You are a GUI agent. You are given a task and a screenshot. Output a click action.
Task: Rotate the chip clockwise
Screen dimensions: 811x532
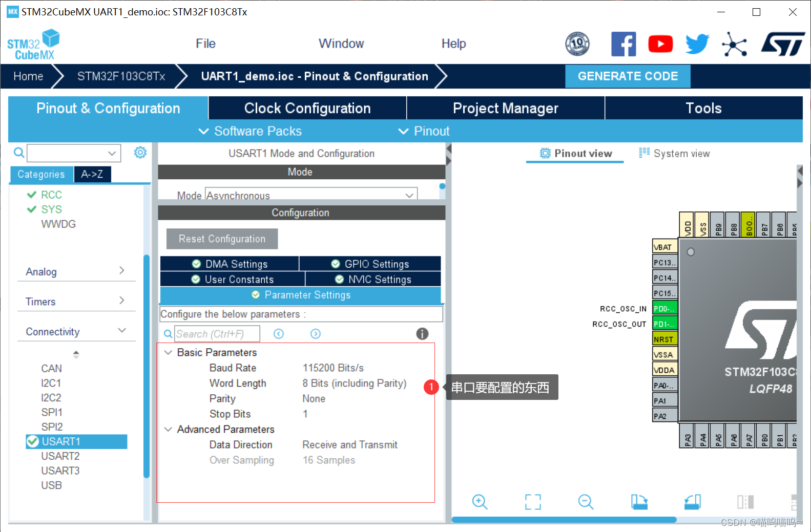pyautogui.click(x=639, y=502)
